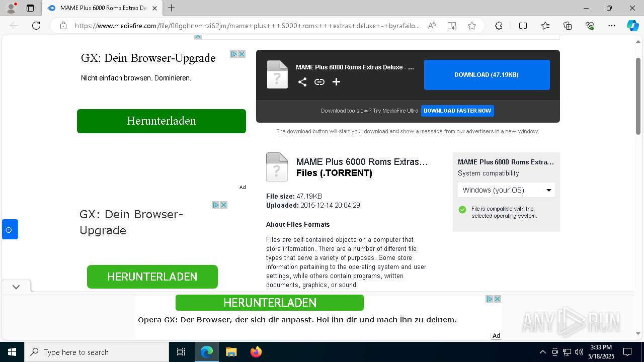
Task: Click the Opera GX banner ad text
Action: click(x=297, y=320)
